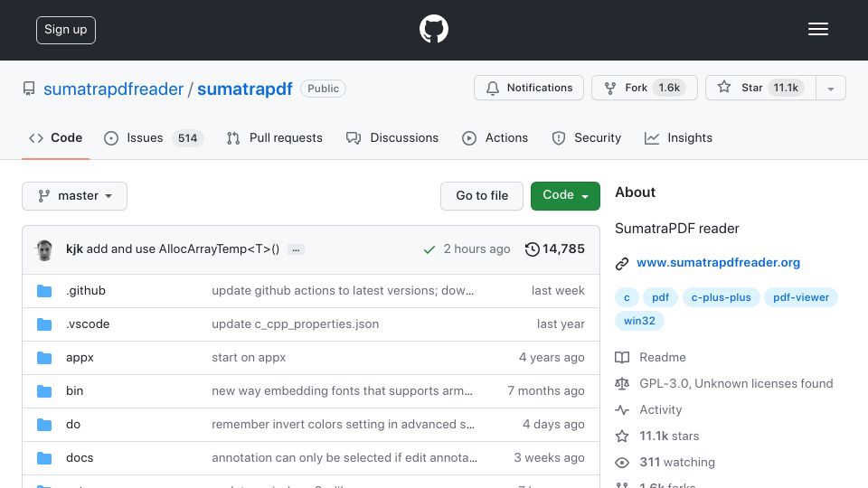
Task: Open the docs folder name
Action: tap(80, 457)
